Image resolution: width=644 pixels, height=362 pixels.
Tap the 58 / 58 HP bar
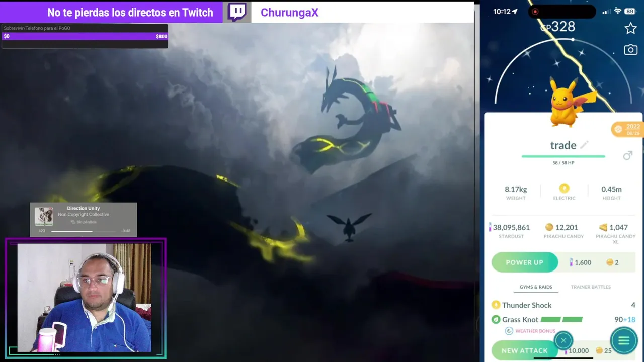coord(563,156)
